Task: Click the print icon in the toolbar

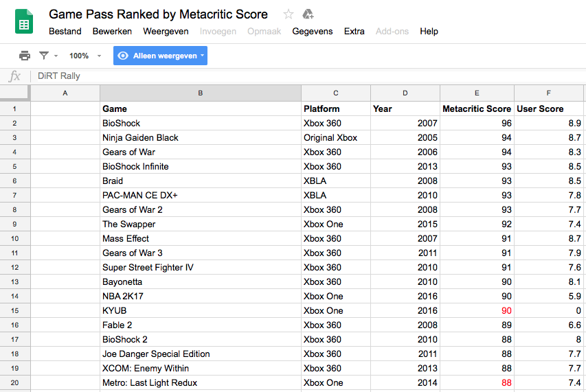Action: (25, 56)
